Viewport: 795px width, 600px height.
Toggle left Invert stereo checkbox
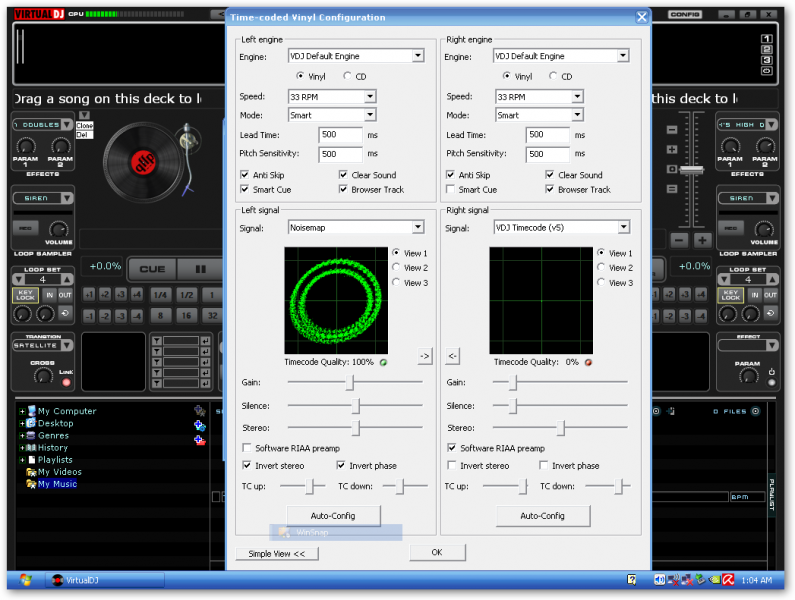tap(247, 465)
